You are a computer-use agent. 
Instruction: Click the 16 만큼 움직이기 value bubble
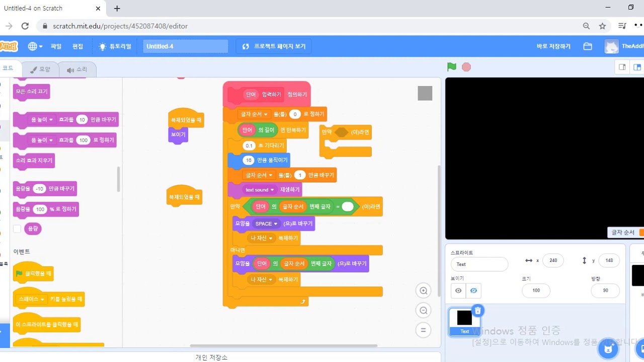pos(249,160)
